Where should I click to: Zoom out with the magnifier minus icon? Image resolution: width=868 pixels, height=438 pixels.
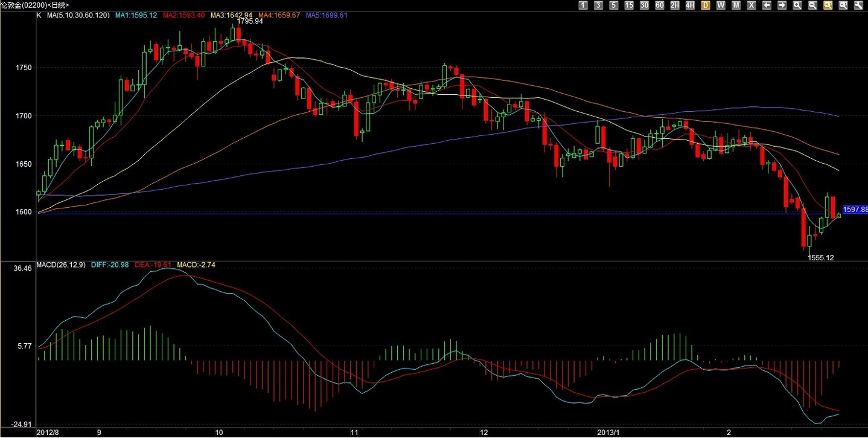[813, 5]
